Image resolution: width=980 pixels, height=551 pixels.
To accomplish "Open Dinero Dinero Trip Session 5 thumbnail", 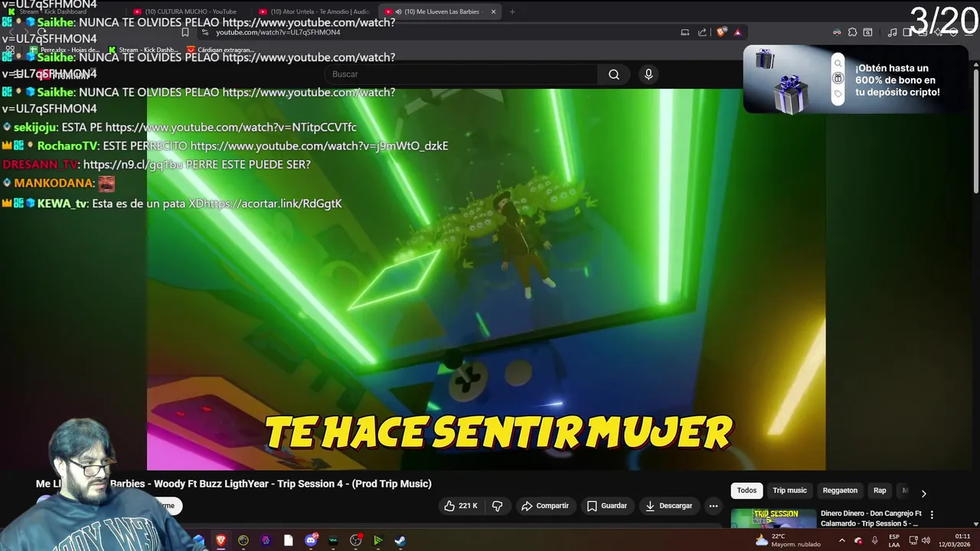I will click(772, 519).
